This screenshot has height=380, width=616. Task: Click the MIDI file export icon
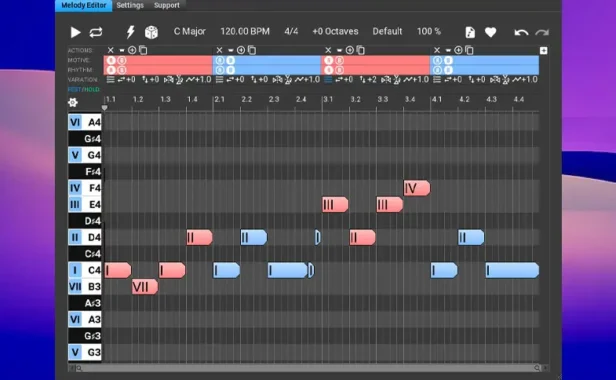pyautogui.click(x=470, y=32)
